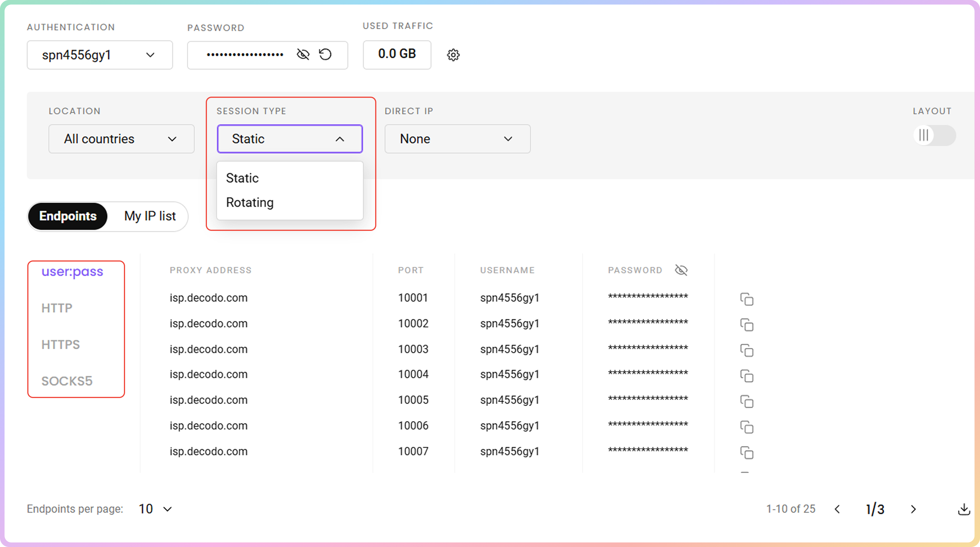Copy the port 10001 endpoint row
Viewport: 980px width, 547px height.
click(746, 299)
